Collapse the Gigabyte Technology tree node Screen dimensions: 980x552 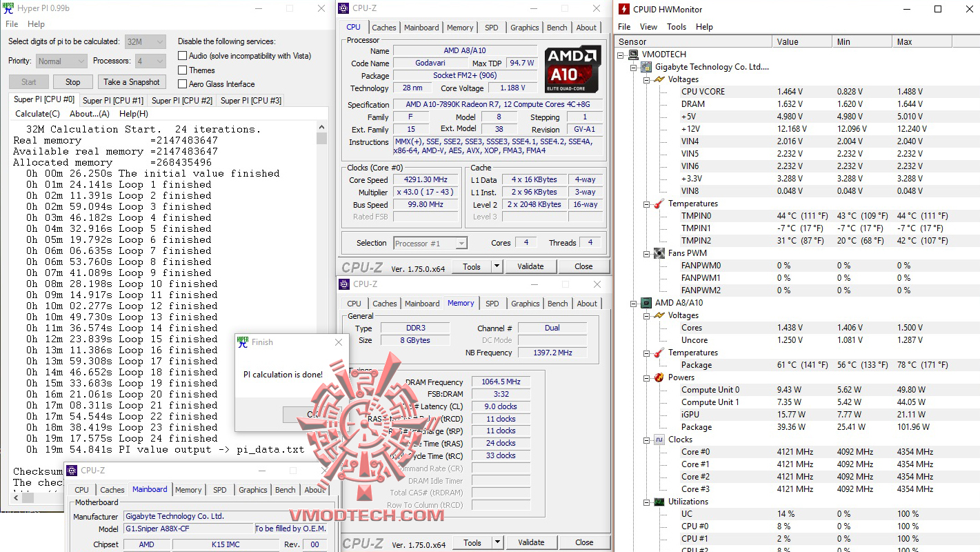pos(634,67)
